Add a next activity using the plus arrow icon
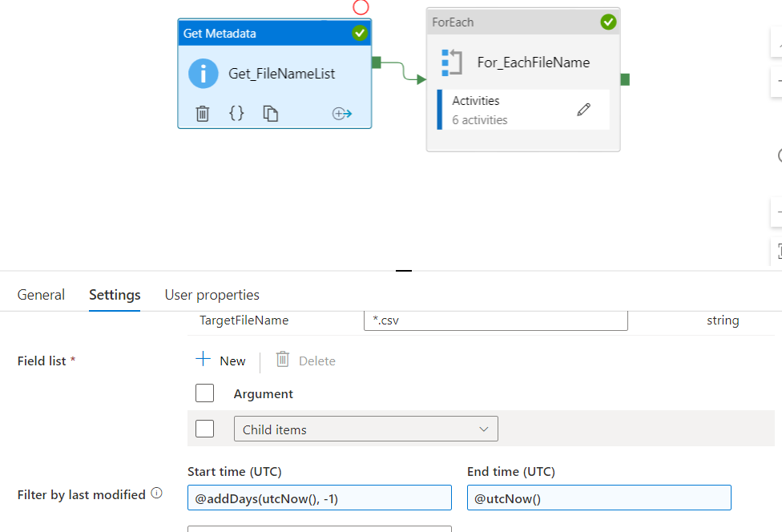Image resolution: width=782 pixels, height=532 pixels. point(342,113)
